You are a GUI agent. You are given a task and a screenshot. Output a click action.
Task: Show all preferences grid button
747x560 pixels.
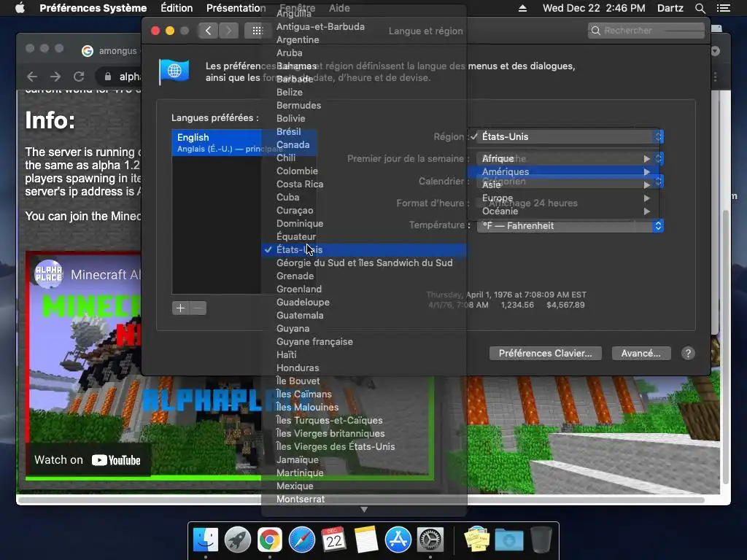258,31
